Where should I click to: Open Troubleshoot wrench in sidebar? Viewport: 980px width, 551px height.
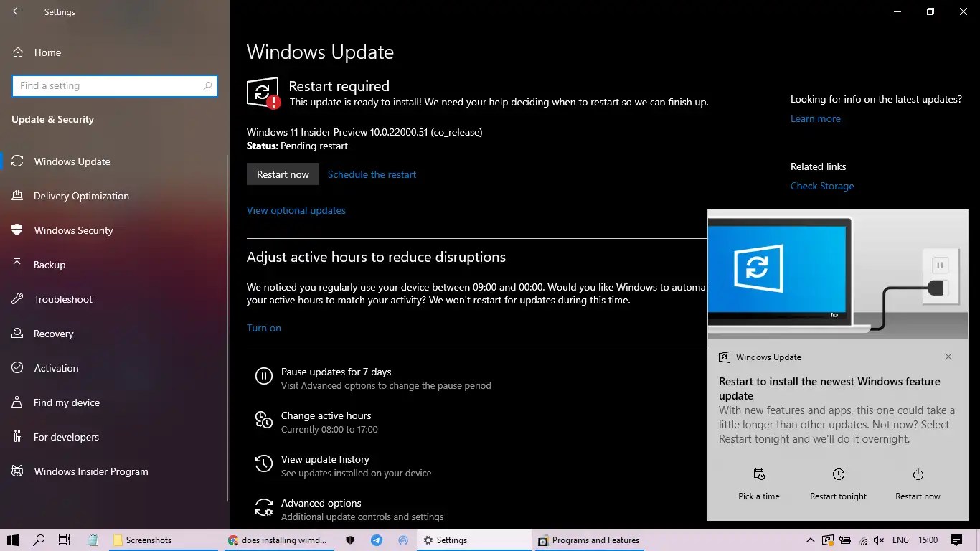coord(18,299)
